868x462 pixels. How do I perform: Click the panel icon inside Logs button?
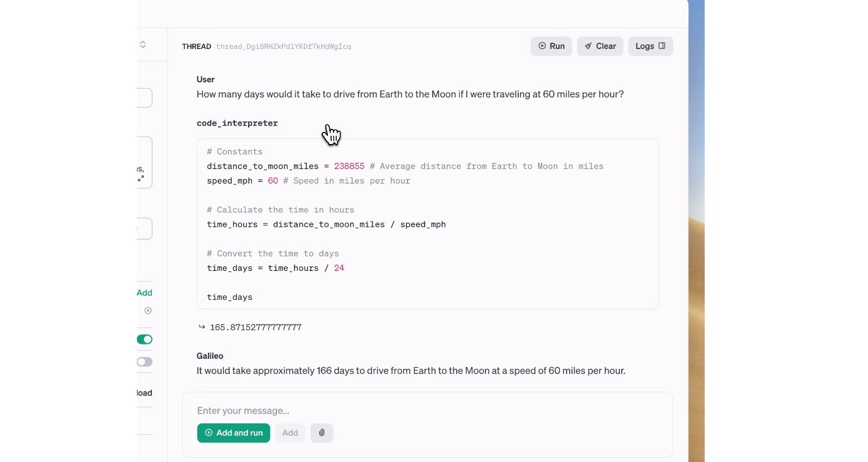(662, 46)
